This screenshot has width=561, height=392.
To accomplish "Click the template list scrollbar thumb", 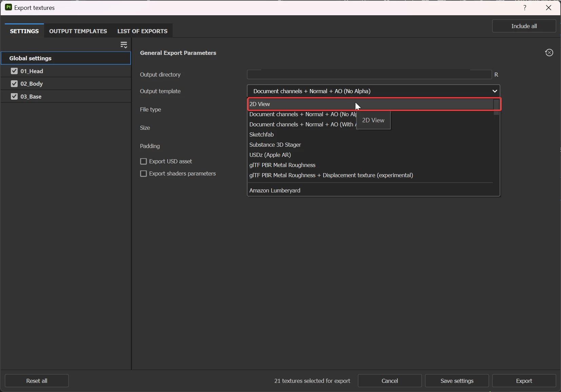I will [x=497, y=107].
